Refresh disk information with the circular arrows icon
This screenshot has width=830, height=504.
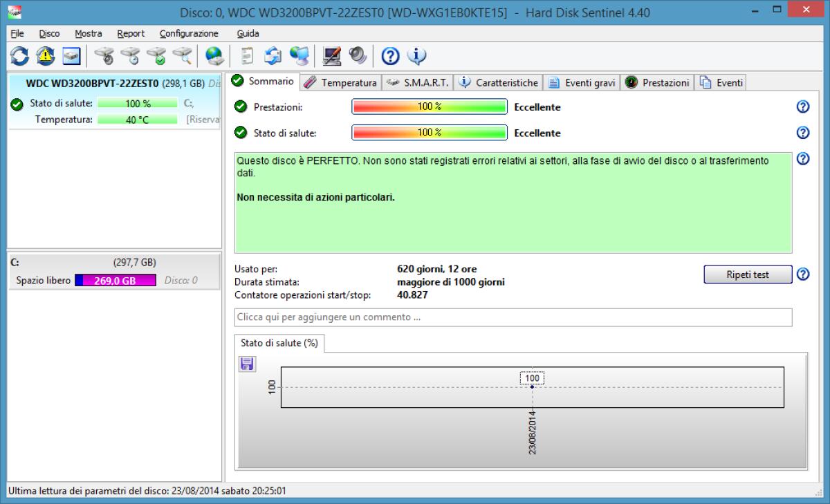(19, 57)
